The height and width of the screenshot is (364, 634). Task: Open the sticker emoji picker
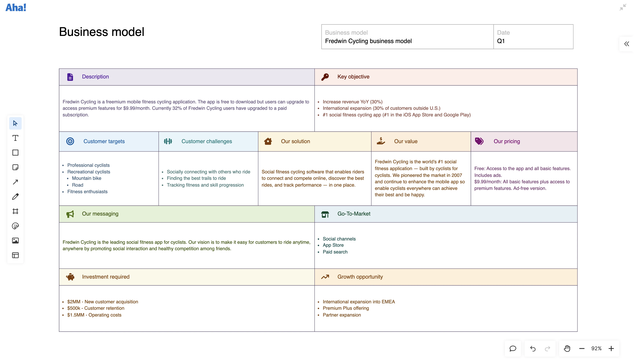pos(15,226)
